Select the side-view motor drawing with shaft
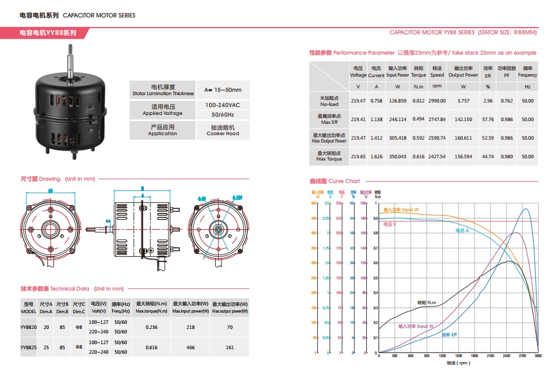The height and width of the screenshot is (392, 559). 134,229
